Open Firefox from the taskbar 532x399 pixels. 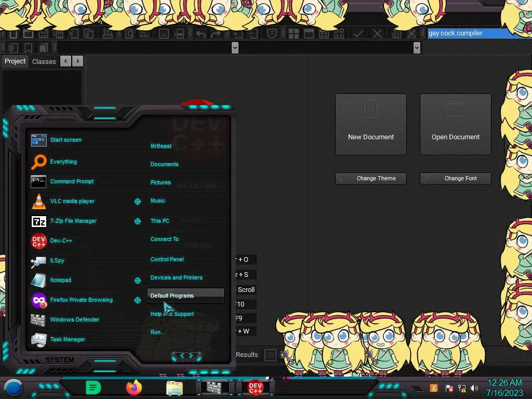(x=134, y=388)
